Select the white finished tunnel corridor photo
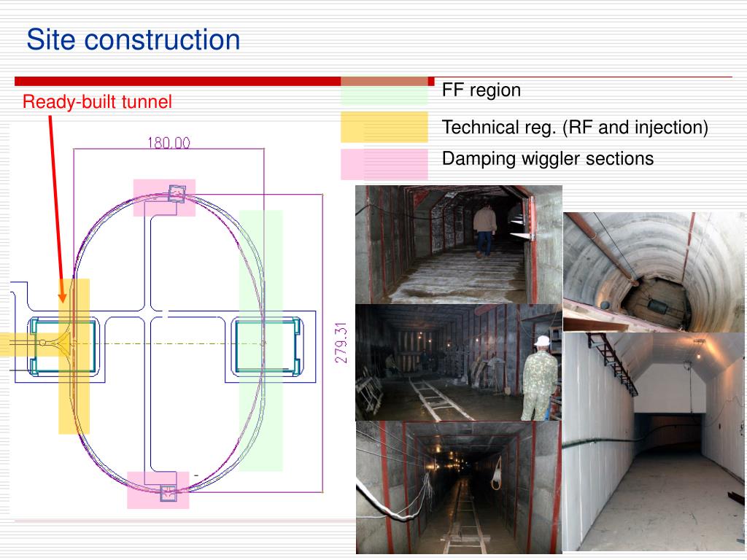The width and height of the screenshot is (747, 560). click(653, 442)
